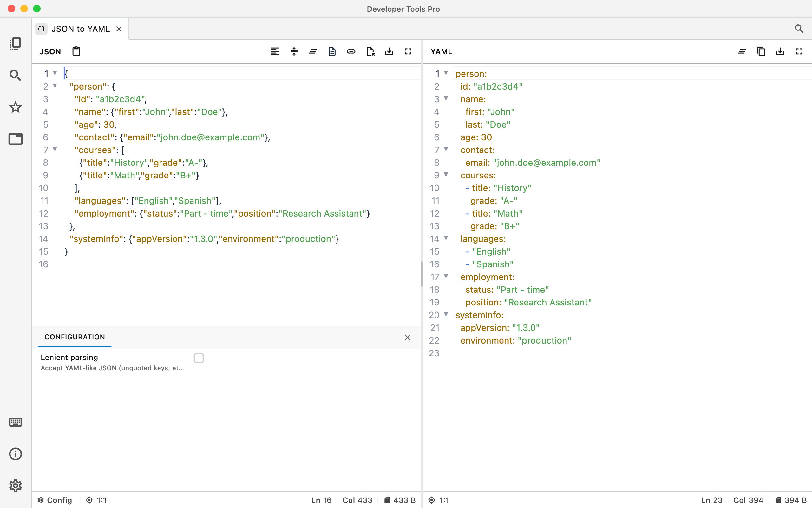Expand the JSON panel to fullscreen
This screenshot has height=508, width=812.
tap(408, 51)
